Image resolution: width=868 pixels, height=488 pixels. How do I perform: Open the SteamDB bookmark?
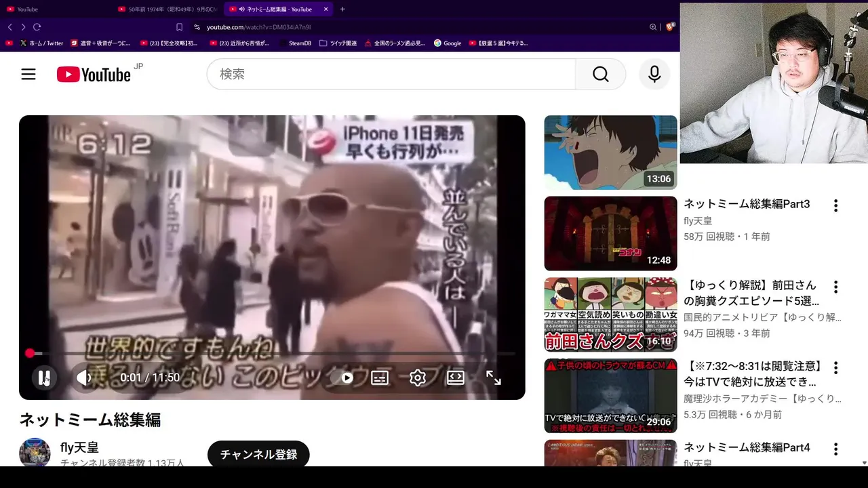[295, 43]
